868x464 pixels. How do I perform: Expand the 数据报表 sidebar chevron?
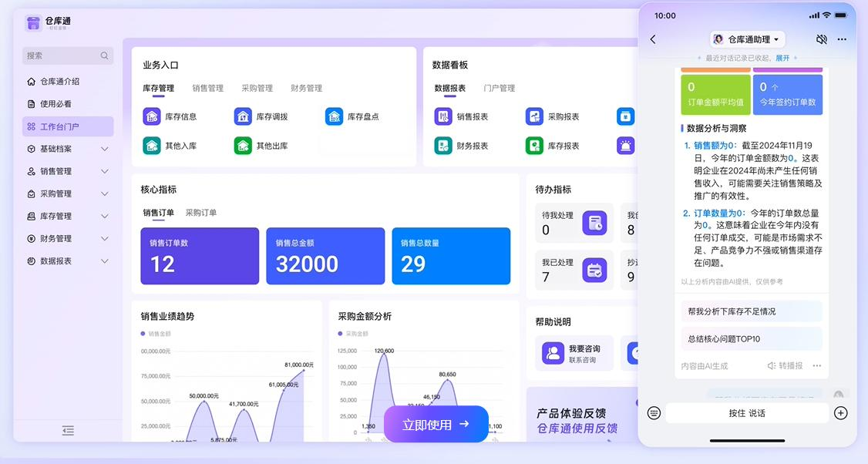[105, 261]
